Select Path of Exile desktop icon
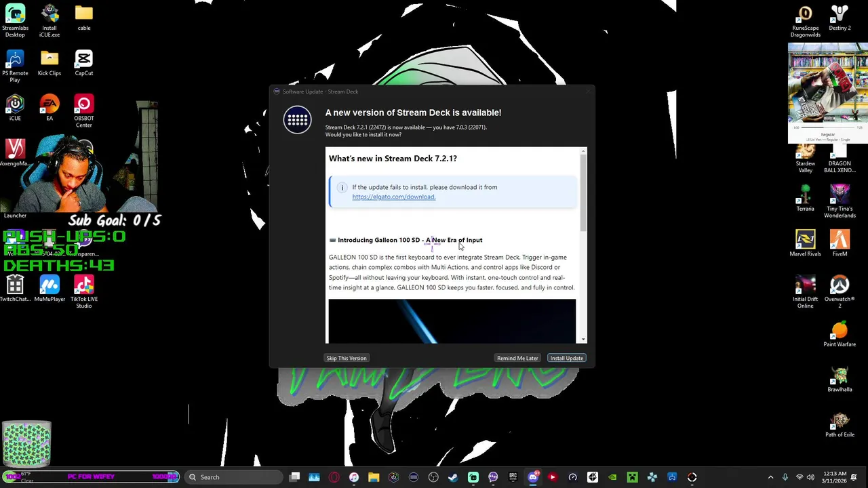The height and width of the screenshot is (488, 868). pos(840,424)
